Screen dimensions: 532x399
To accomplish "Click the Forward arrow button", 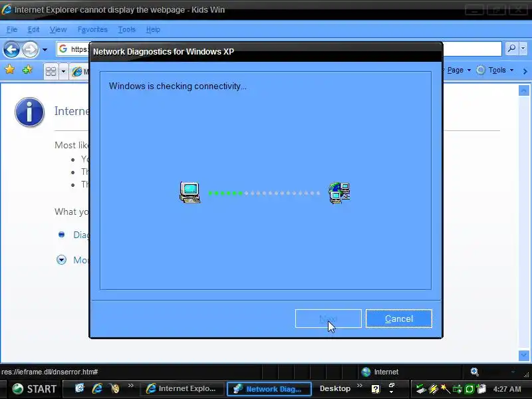I will pos(30,49).
